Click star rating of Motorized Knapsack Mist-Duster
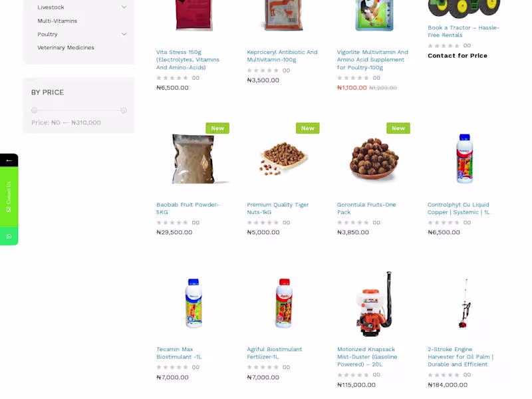Image resolution: width=532 pixels, height=399 pixels. pos(353,375)
